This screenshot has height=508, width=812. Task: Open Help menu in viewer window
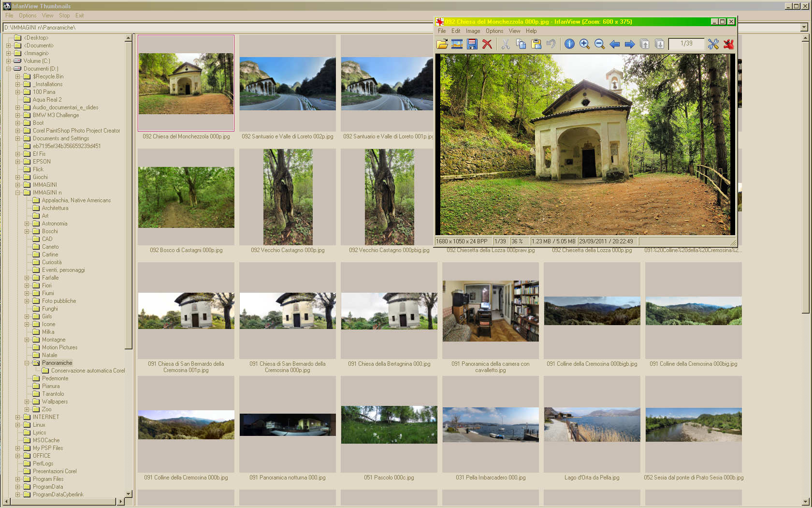point(531,31)
